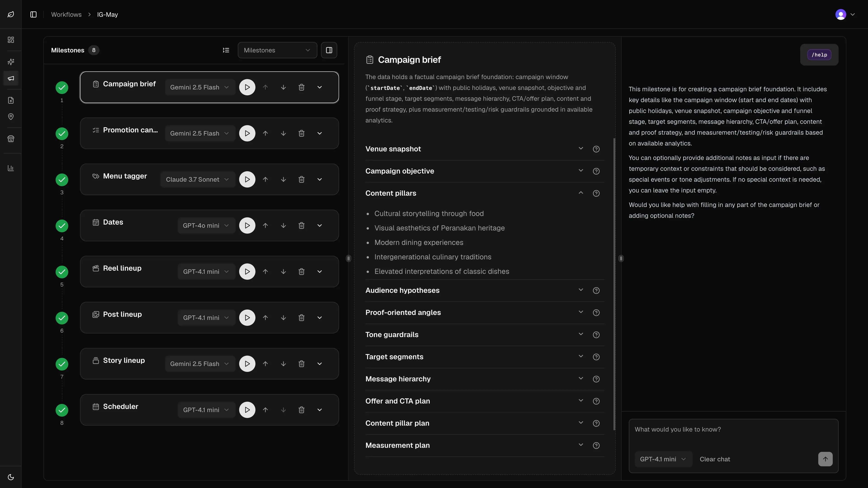Move the Dates milestone down
Viewport: 868px width, 488px height.
(283, 226)
